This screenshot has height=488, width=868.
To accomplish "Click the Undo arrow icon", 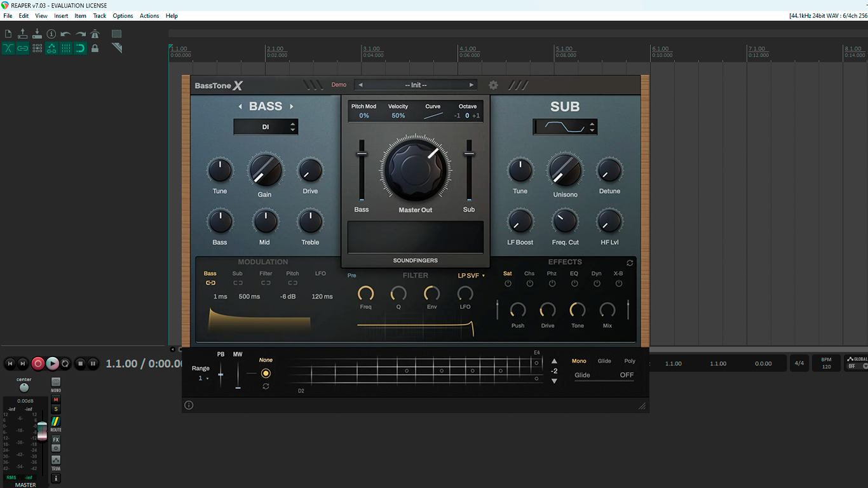I will (x=66, y=34).
